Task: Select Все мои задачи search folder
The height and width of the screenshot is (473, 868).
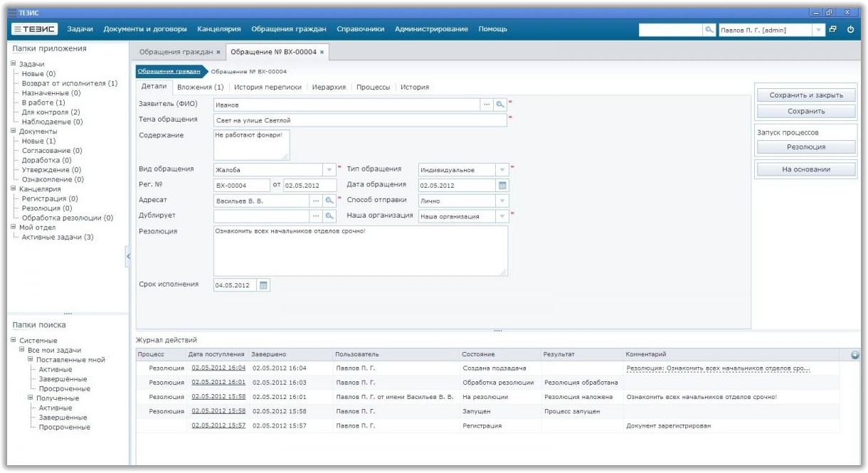Action: coord(54,351)
